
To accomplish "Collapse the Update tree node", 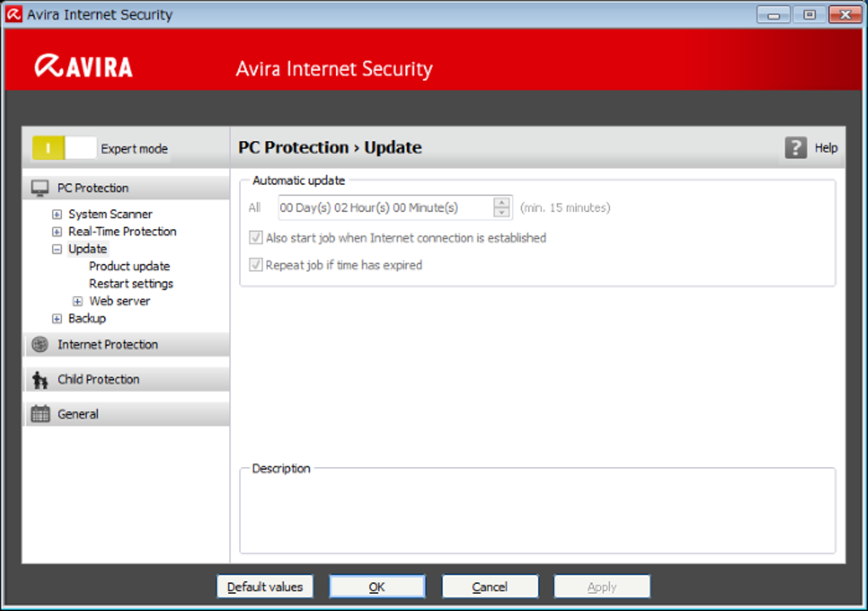I will 57,249.
